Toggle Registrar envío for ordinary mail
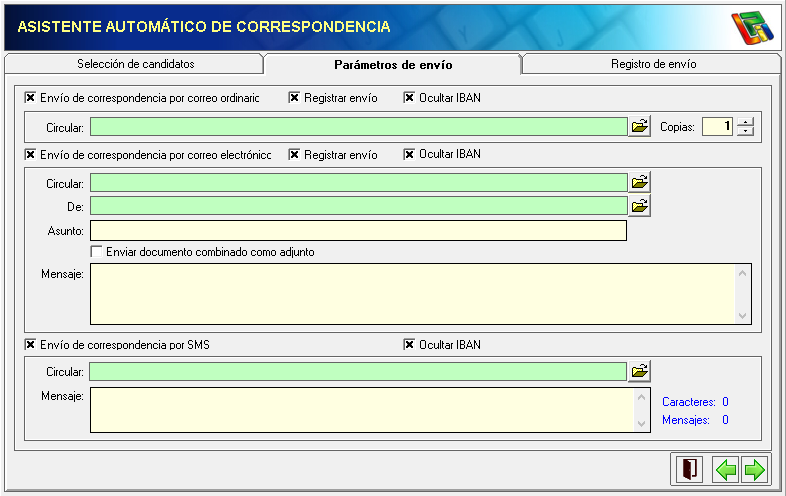This screenshot has width=786, height=496. point(294,97)
